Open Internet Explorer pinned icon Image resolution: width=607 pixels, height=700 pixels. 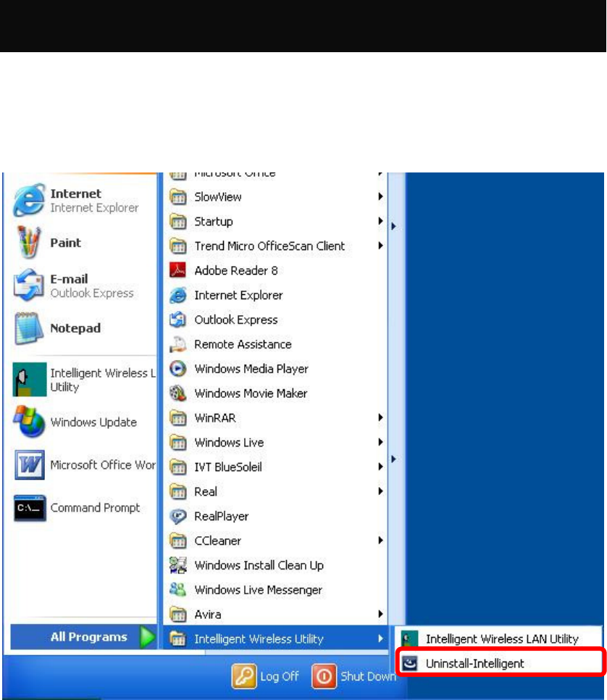[x=29, y=200]
